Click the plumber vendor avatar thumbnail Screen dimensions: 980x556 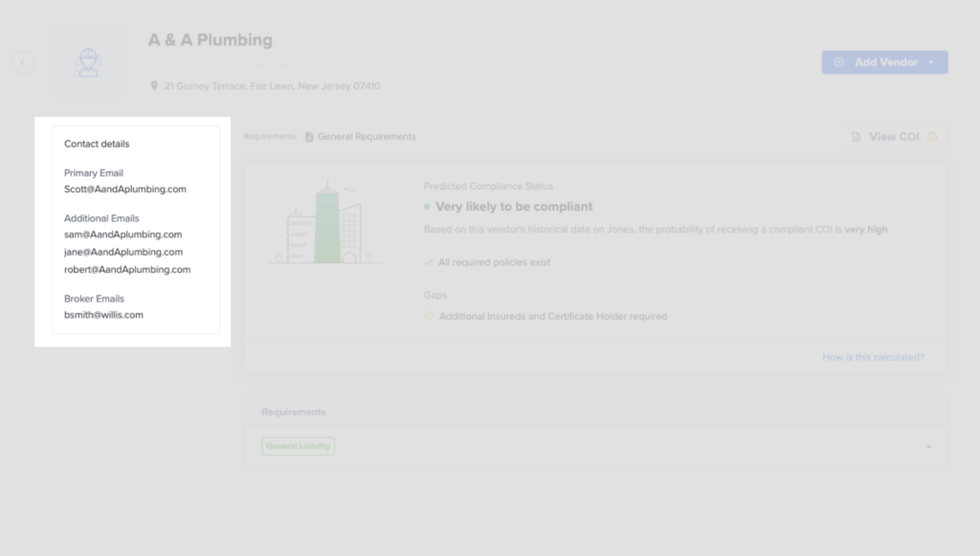pyautogui.click(x=88, y=63)
